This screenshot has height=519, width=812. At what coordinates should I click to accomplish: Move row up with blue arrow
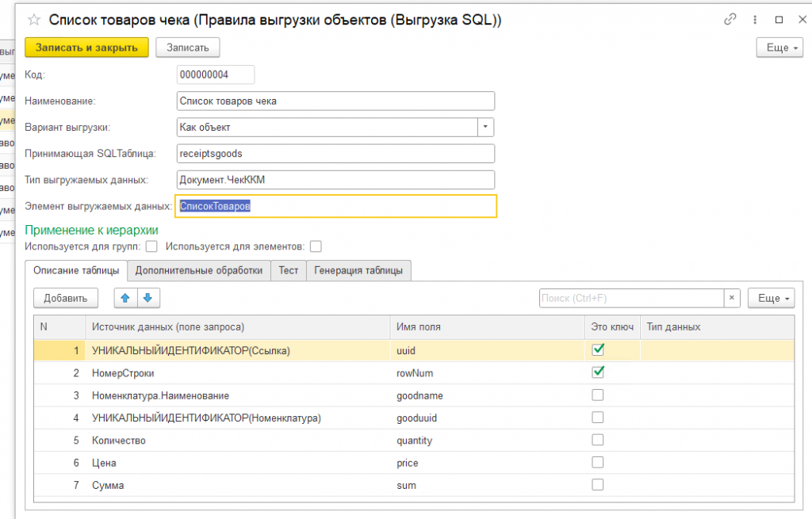point(126,298)
